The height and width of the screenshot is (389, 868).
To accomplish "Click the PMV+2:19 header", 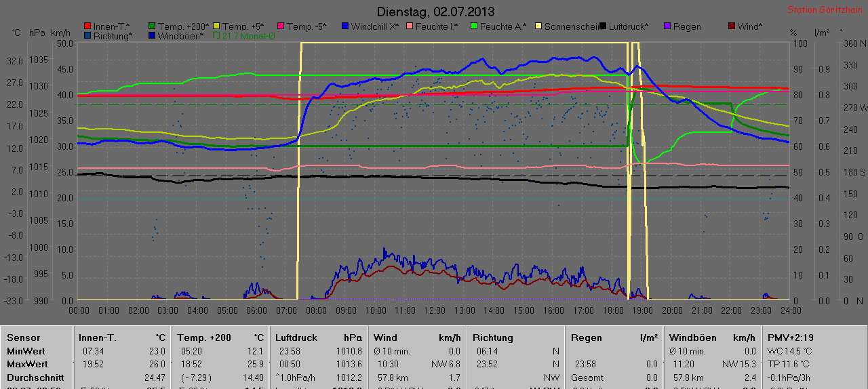I will [791, 337].
